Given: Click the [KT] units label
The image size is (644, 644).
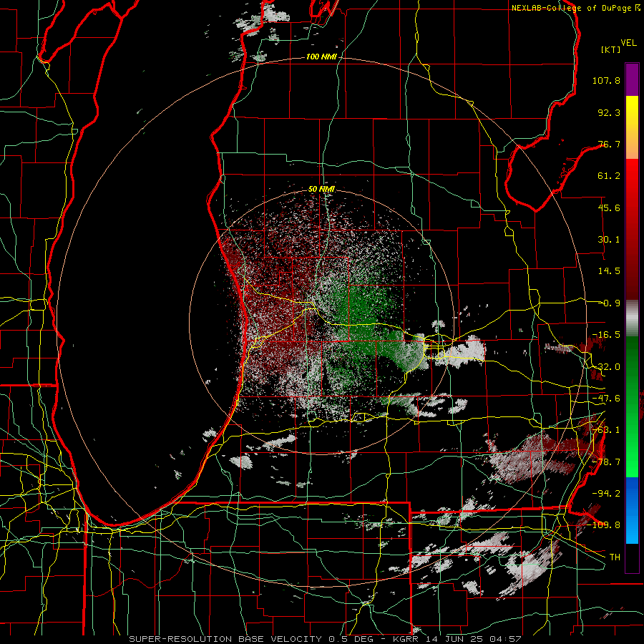Looking at the screenshot, I should [611, 49].
